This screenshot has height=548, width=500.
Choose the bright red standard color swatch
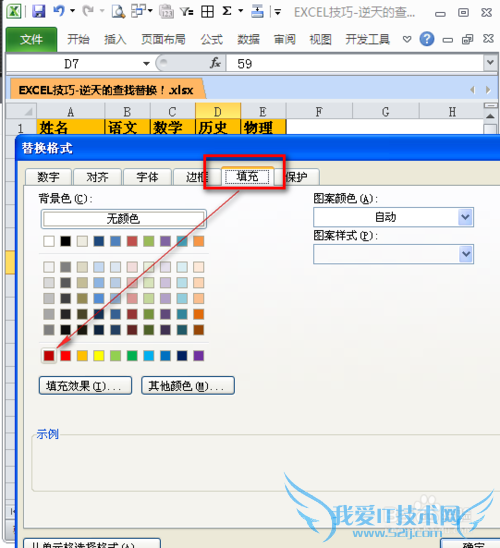pos(65,356)
